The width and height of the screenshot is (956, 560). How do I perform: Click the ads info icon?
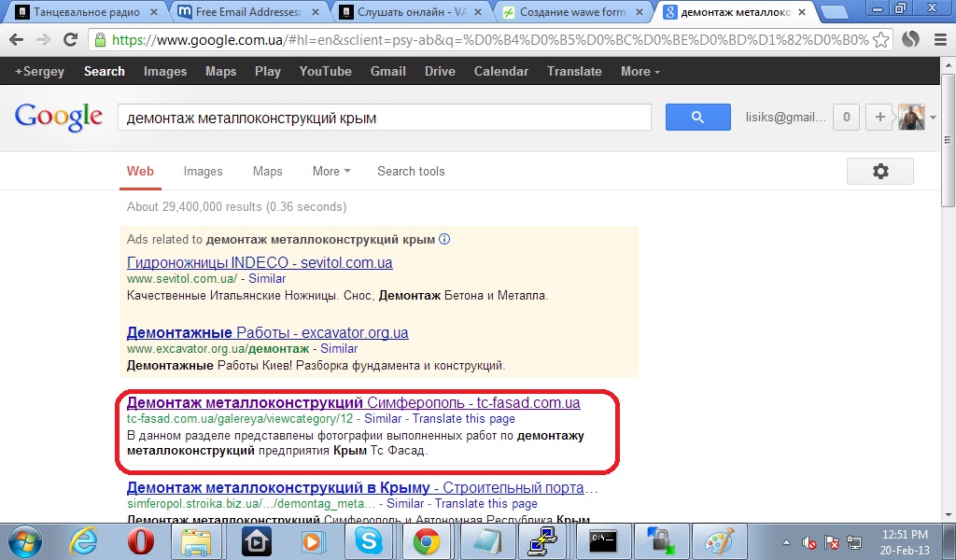444,239
